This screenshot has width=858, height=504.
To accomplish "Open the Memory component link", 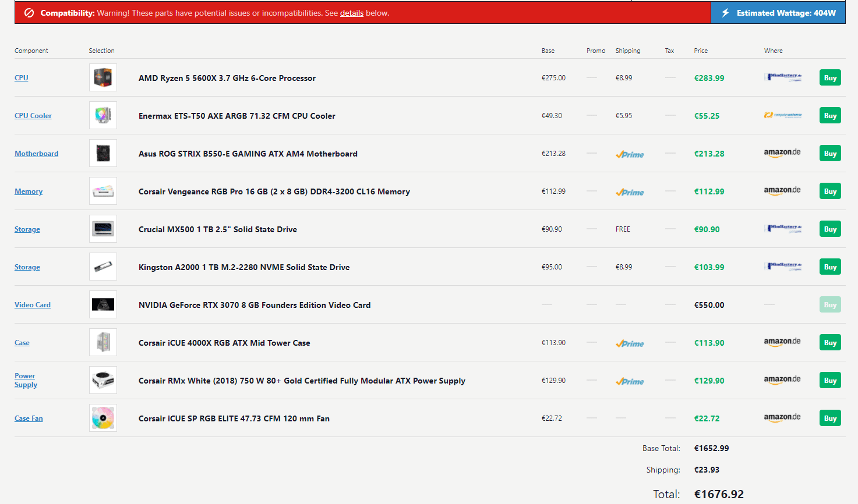I will pos(29,191).
